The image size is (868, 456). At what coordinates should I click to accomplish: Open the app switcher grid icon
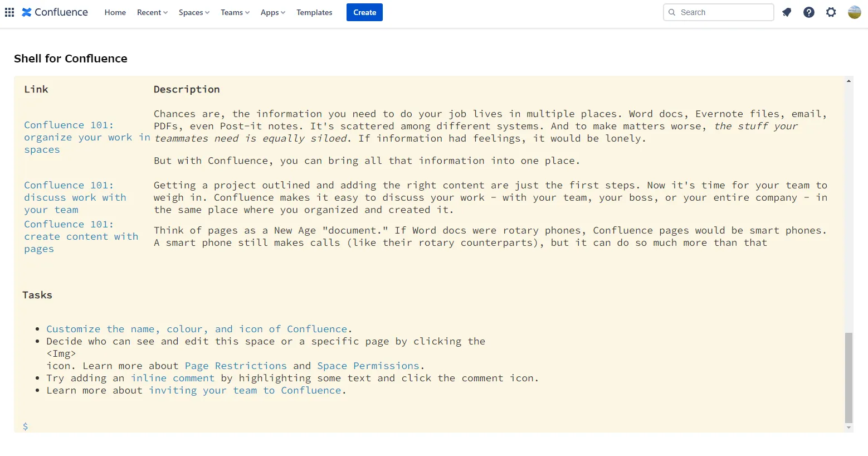point(9,12)
